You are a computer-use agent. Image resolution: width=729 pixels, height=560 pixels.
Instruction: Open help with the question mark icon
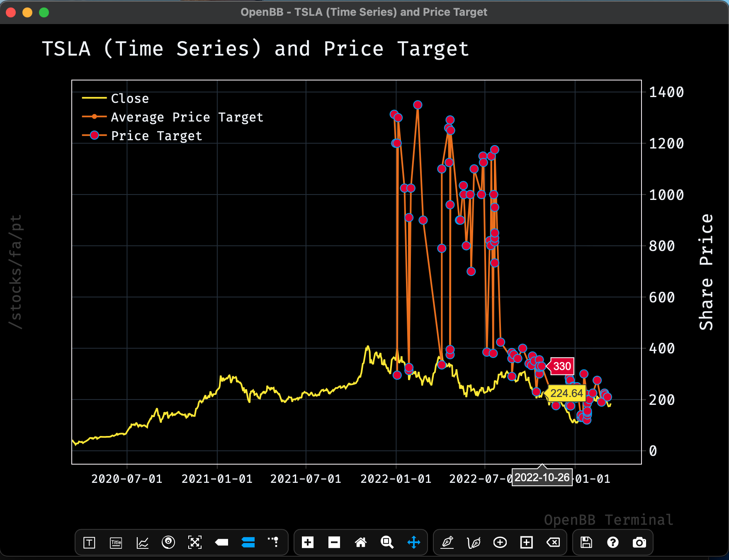click(613, 542)
